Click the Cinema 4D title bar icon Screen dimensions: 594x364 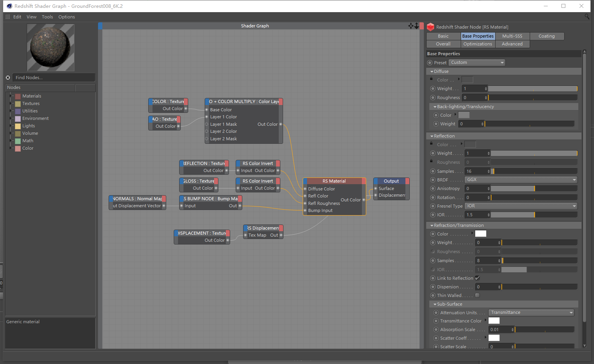pyautogui.click(x=9, y=6)
